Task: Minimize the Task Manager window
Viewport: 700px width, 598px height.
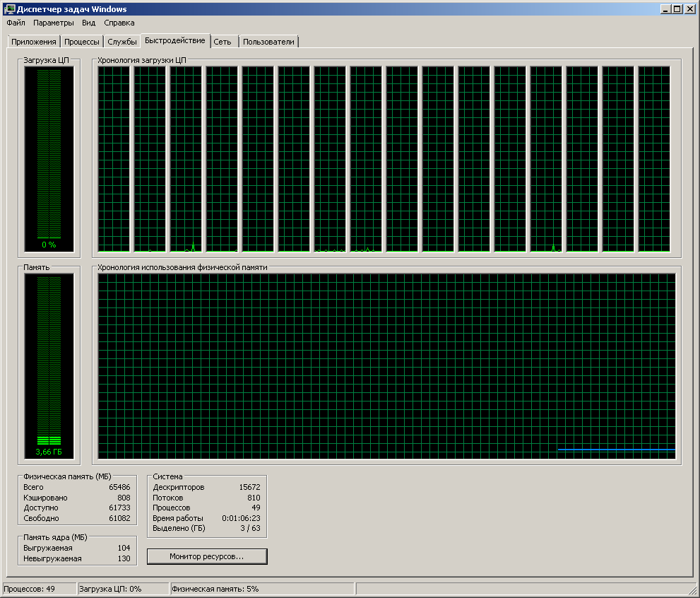Action: pyautogui.click(x=666, y=9)
